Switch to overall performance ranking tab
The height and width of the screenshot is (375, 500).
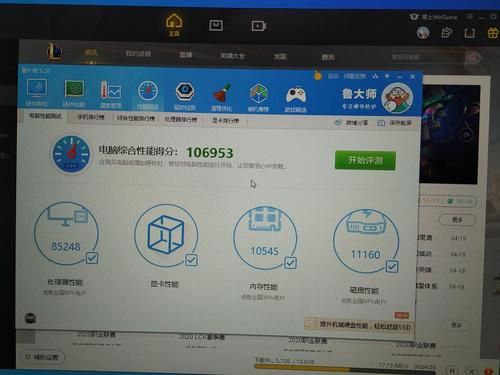pos(136,118)
